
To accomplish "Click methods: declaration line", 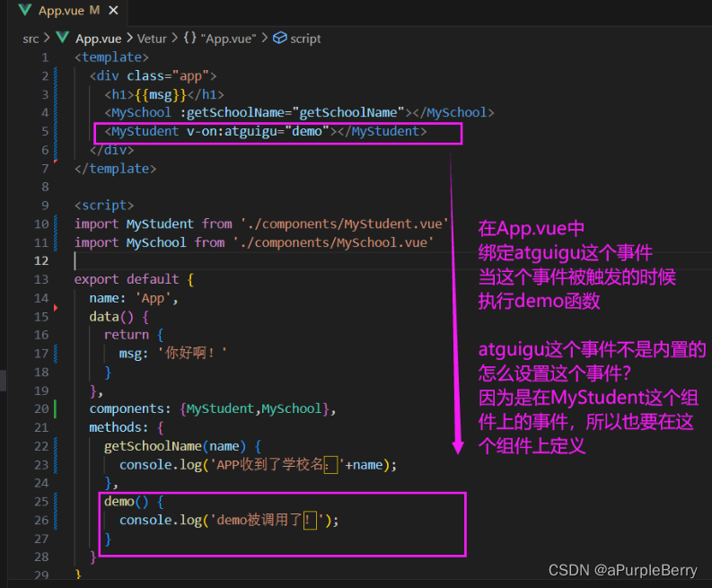I will (127, 427).
